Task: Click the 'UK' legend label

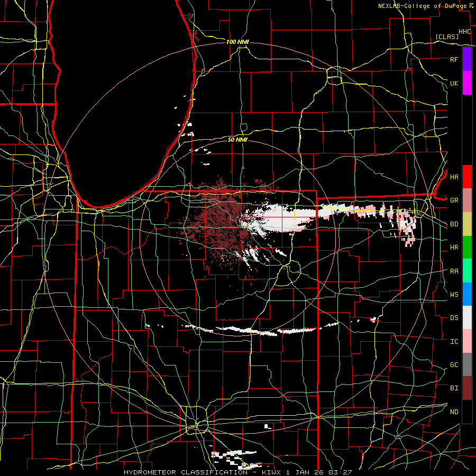Action: pyautogui.click(x=454, y=83)
